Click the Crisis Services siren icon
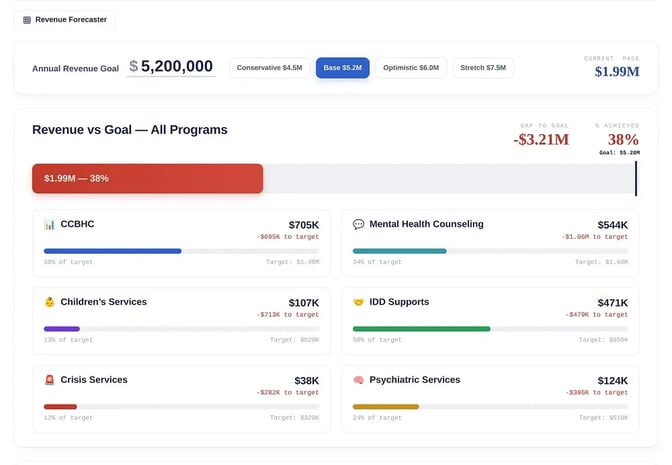Viewport: 672px width, 465px height. (x=50, y=380)
